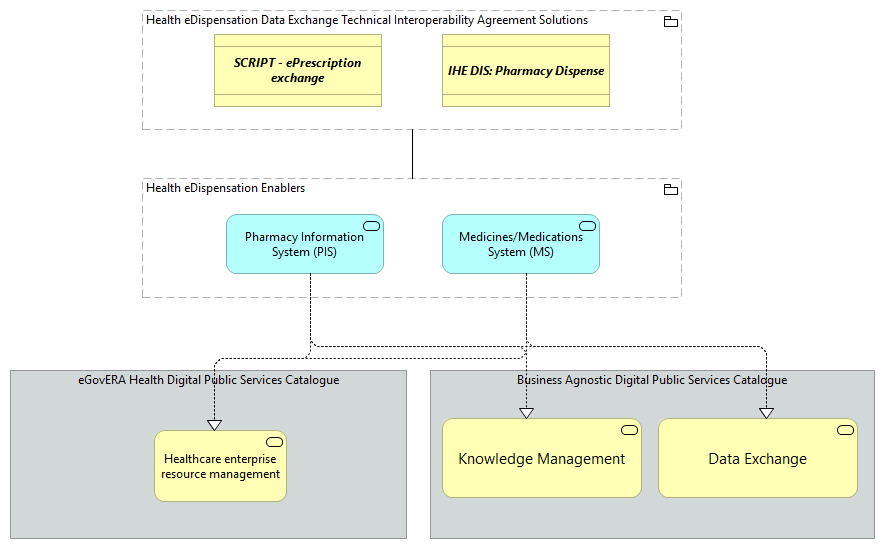The width and height of the screenshot is (885, 549).
Task: Click the solid line connecting the two groups
Action: [x=413, y=154]
